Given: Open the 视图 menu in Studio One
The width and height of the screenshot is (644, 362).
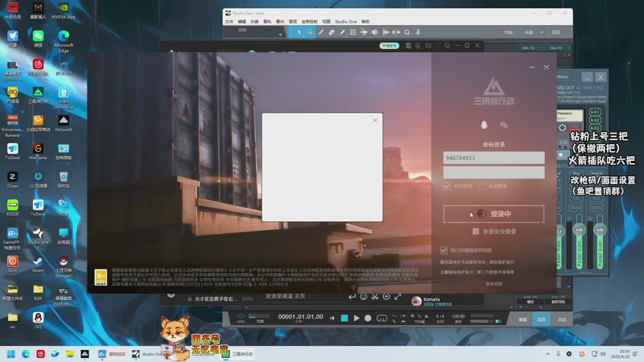Looking at the screenshot, I should coord(326,22).
